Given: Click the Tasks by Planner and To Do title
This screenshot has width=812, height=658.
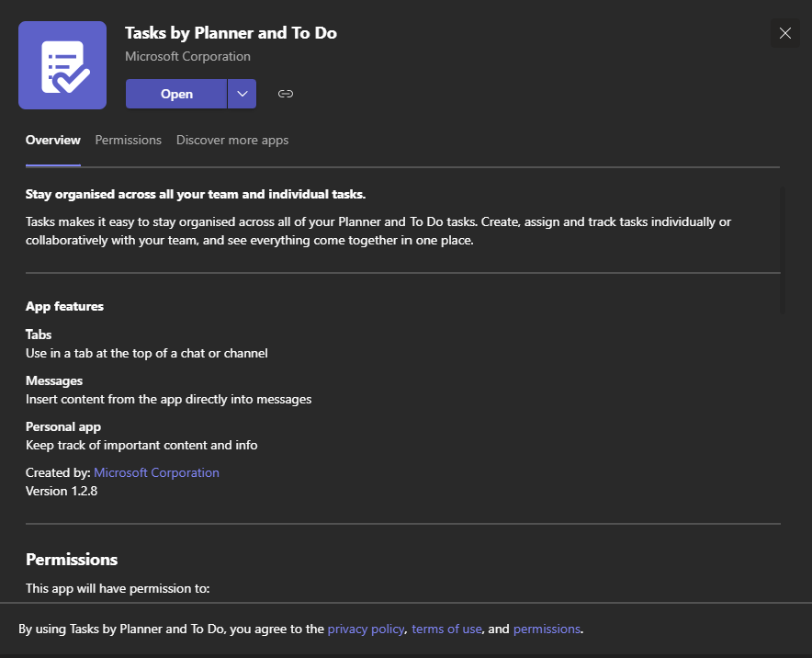Looking at the screenshot, I should (x=231, y=33).
